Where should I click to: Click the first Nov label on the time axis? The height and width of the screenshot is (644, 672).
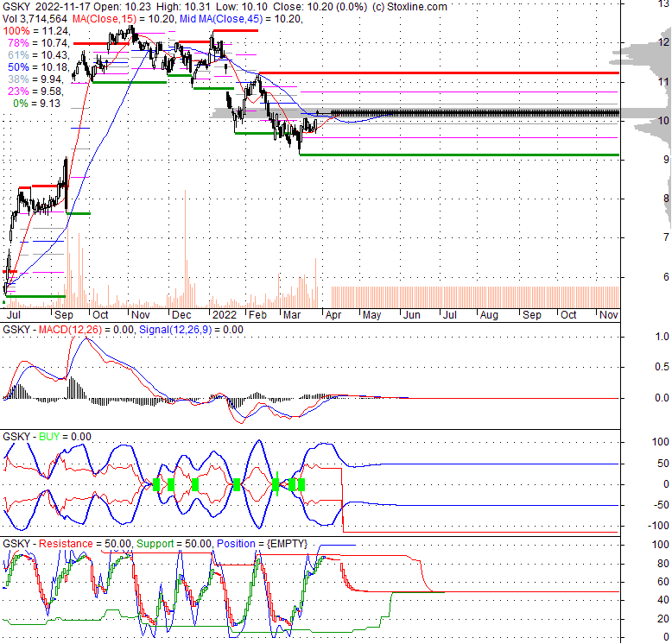[141, 315]
